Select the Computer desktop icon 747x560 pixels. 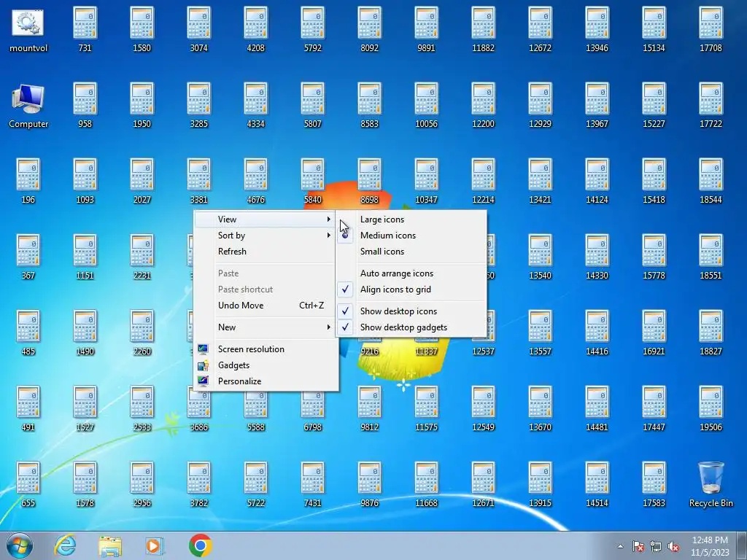tap(28, 105)
